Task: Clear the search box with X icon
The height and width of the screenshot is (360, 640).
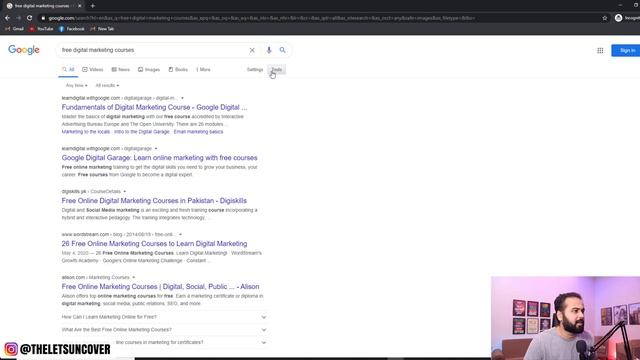Action: [x=252, y=50]
